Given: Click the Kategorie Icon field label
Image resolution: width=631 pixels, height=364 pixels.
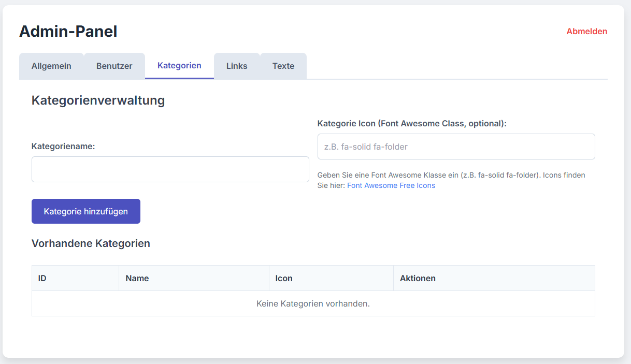Looking at the screenshot, I should coord(412,123).
